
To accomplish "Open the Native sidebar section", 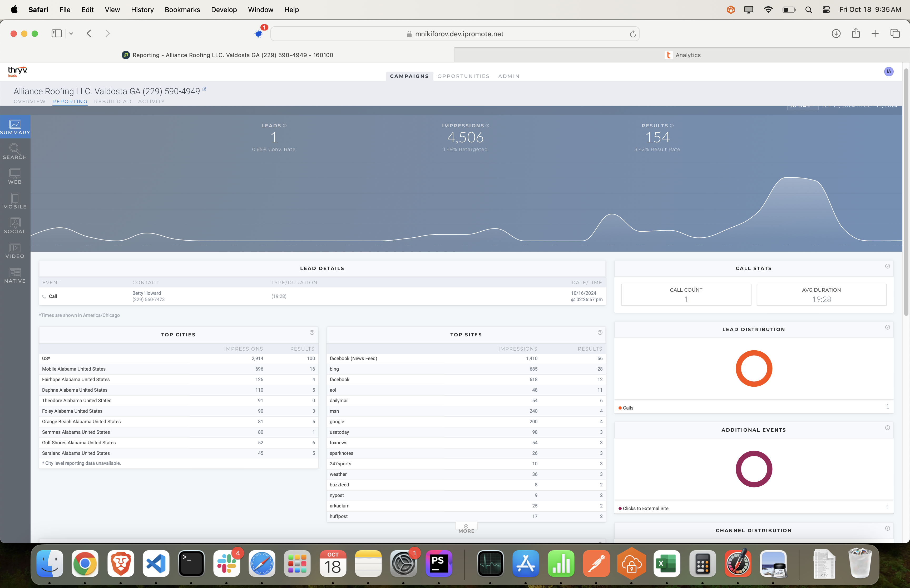I will pyautogui.click(x=15, y=276).
